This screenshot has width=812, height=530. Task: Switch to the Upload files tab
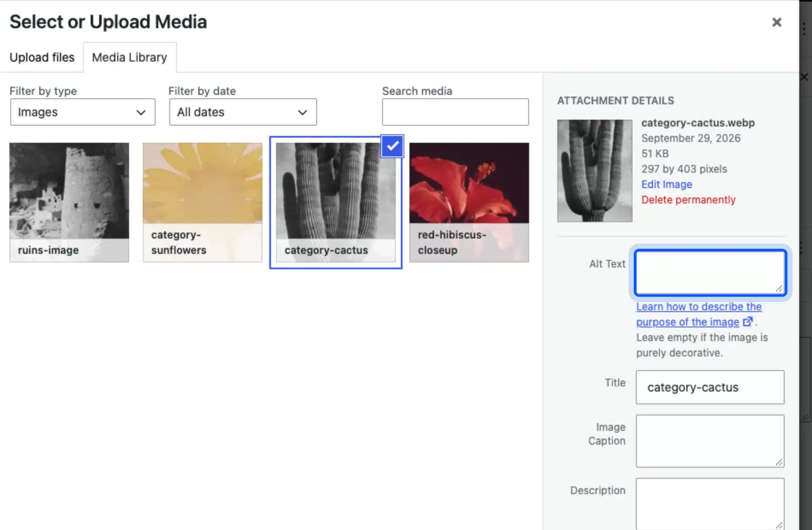click(x=42, y=57)
